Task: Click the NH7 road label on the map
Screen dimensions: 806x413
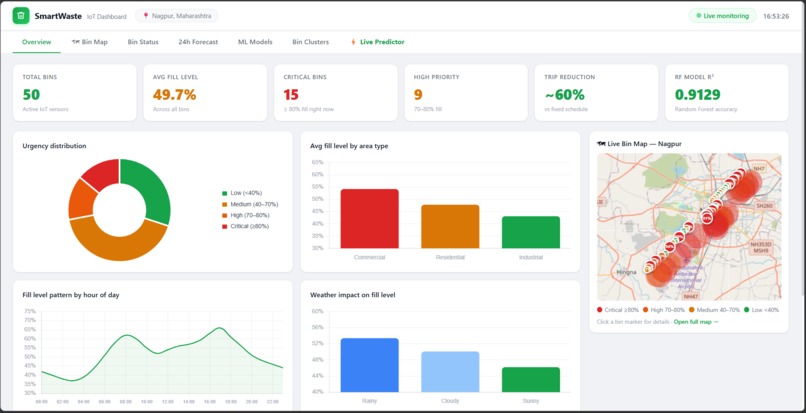Action: (x=759, y=169)
